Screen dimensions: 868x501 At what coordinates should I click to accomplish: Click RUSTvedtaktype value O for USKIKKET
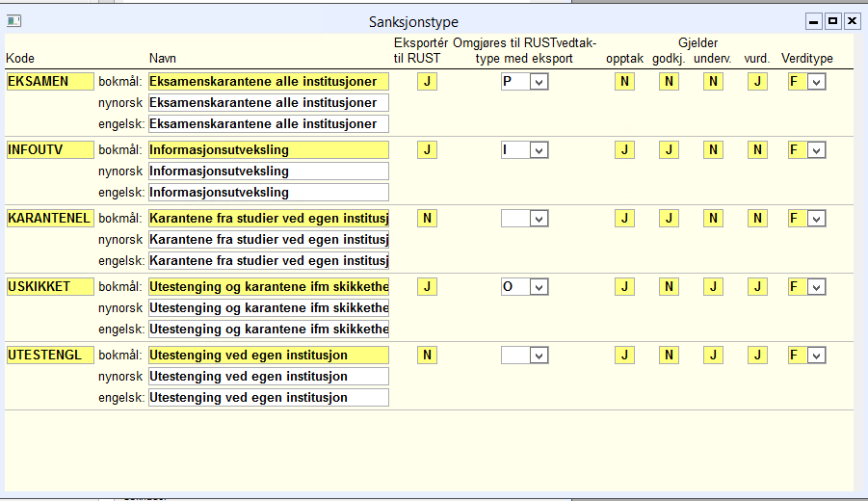click(515, 287)
